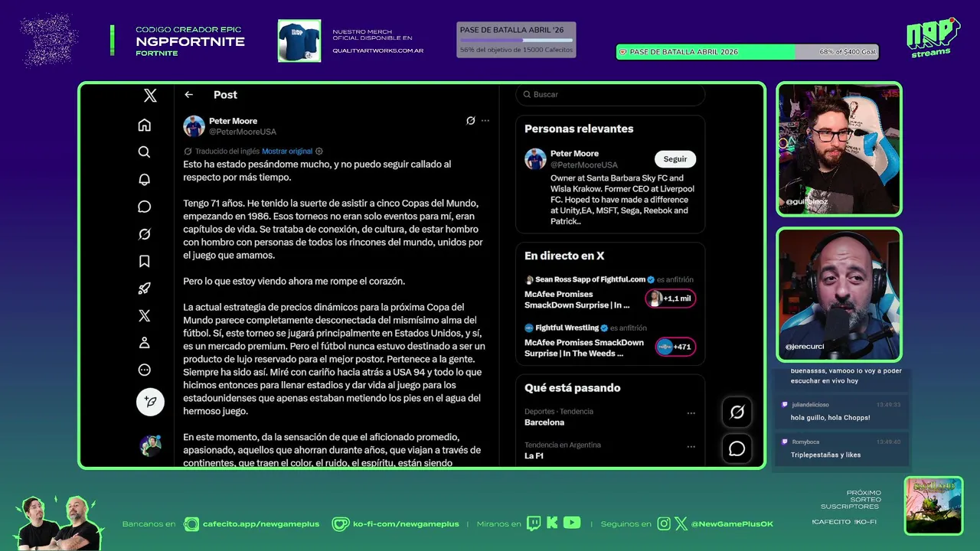Click the green Pase de Batalla Abril 2026 goal bar
Viewport: 980px width, 551px height.
point(746,52)
